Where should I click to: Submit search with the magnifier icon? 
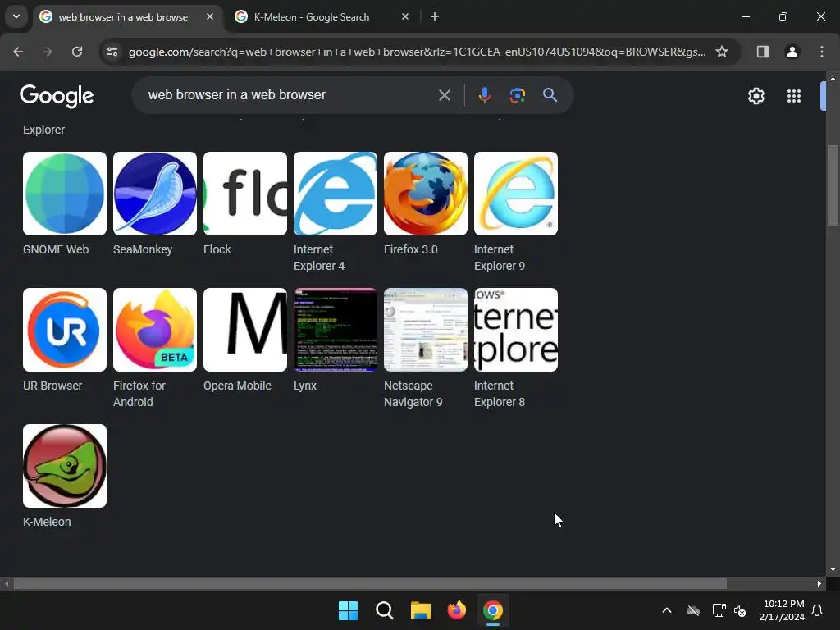click(550, 95)
